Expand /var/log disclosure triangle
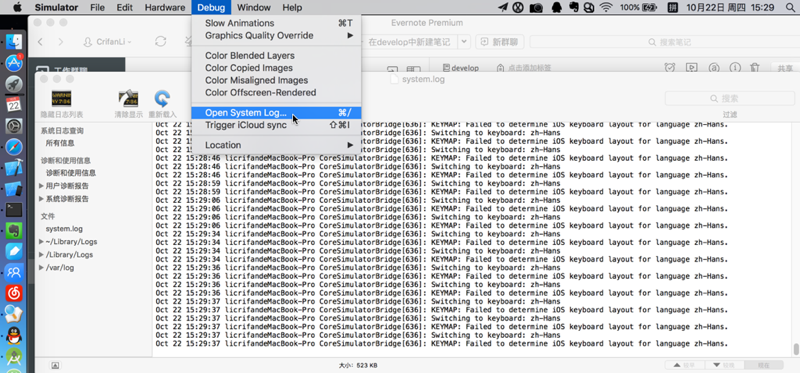 (41, 267)
